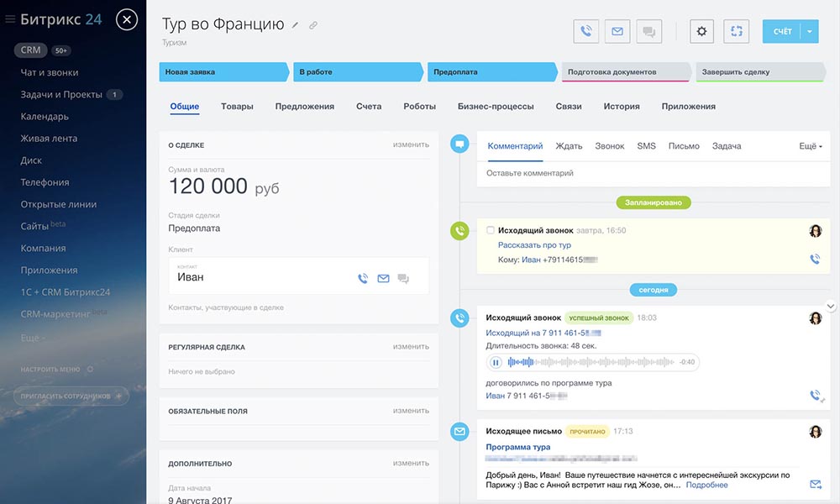This screenshot has height=504, width=840.
Task: Expand the Ещё dropdown in timeline
Action: coord(810,146)
